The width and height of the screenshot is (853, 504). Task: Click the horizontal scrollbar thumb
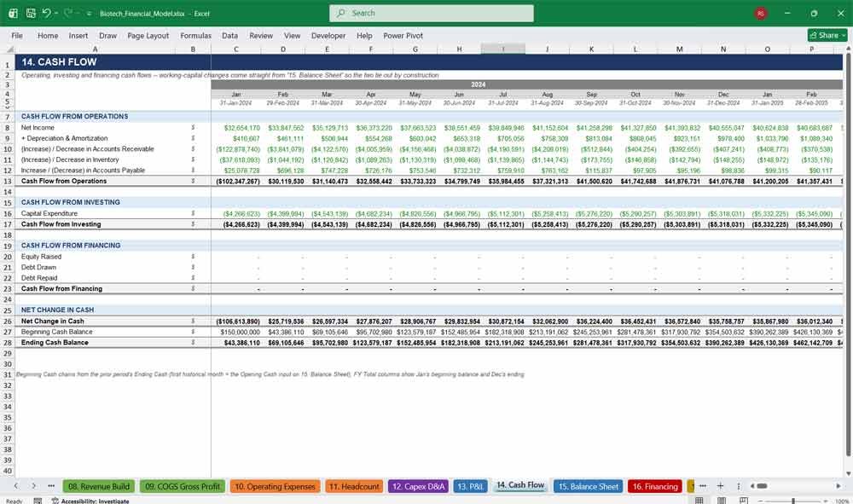[762, 486]
